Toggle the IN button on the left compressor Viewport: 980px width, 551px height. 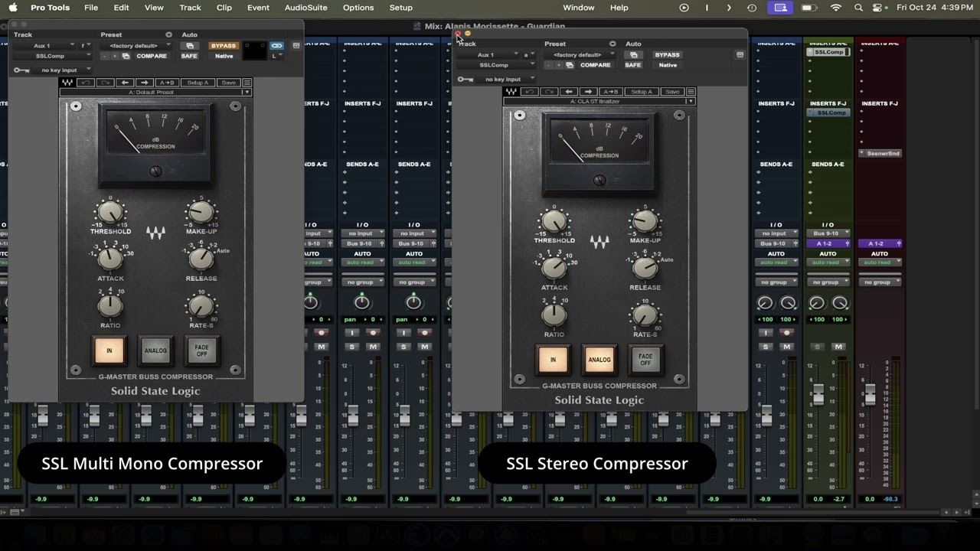[x=109, y=350]
